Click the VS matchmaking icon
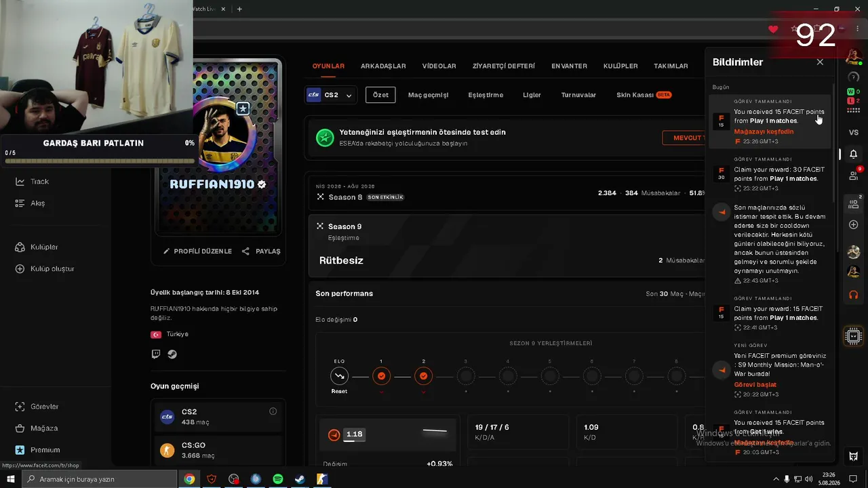 coord(854,132)
